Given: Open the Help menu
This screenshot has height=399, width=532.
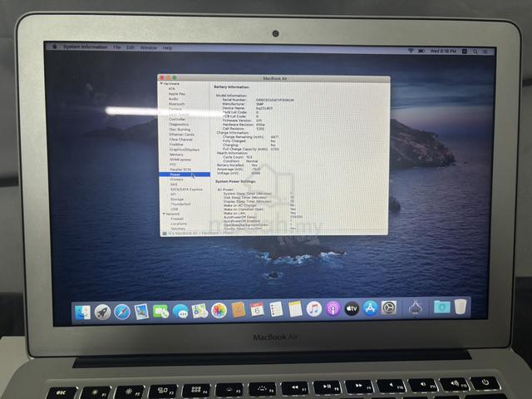Looking at the screenshot, I should click(167, 48).
